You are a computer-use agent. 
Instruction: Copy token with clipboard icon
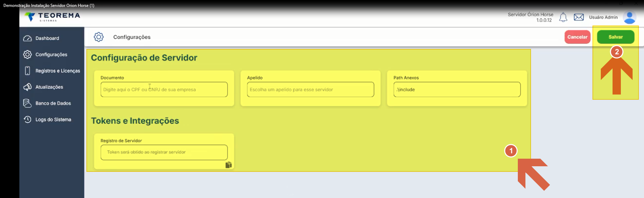pyautogui.click(x=228, y=165)
